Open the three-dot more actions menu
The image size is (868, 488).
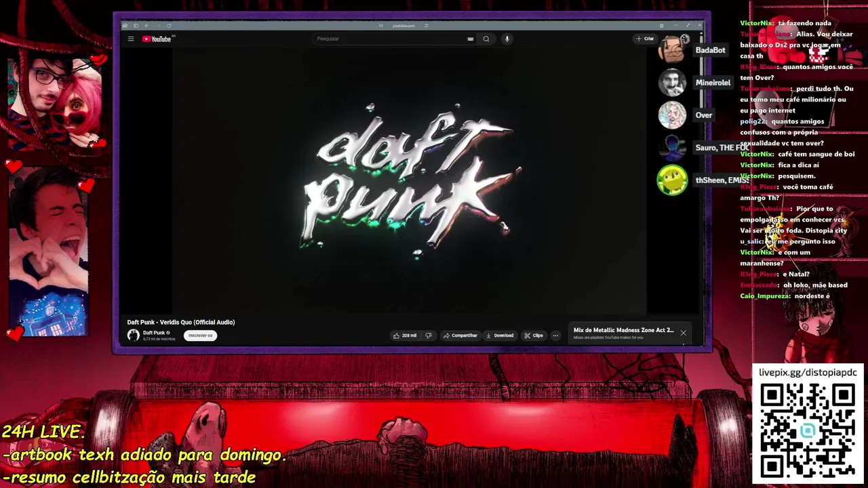coord(555,335)
